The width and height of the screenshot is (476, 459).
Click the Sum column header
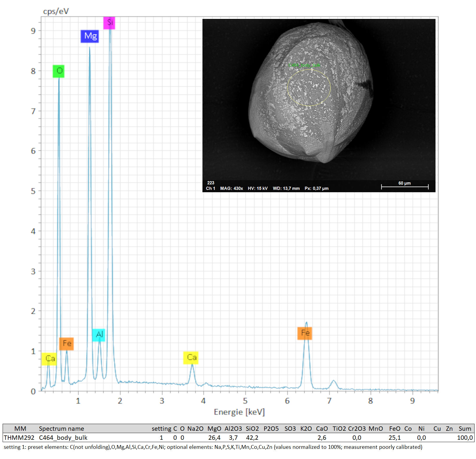(x=465, y=428)
